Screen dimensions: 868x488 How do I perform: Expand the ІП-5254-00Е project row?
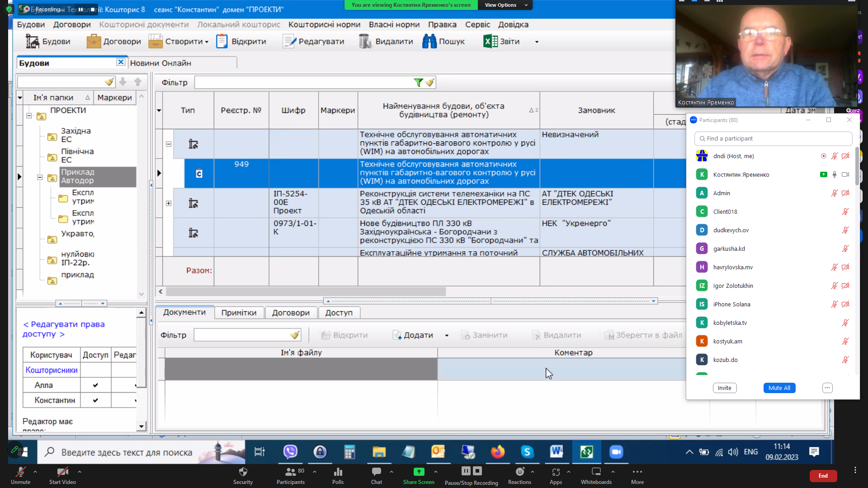coord(169,203)
